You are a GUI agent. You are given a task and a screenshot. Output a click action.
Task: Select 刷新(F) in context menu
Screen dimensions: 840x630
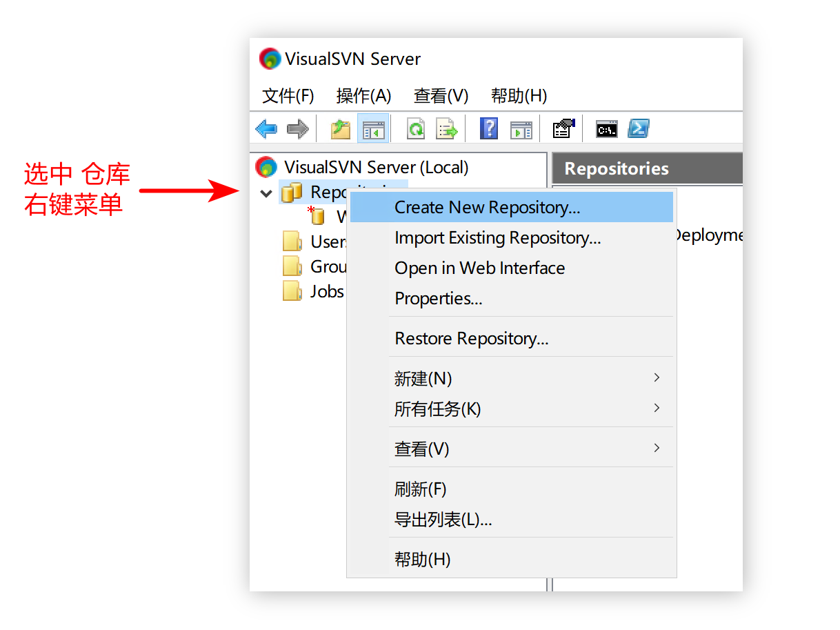coord(511,489)
